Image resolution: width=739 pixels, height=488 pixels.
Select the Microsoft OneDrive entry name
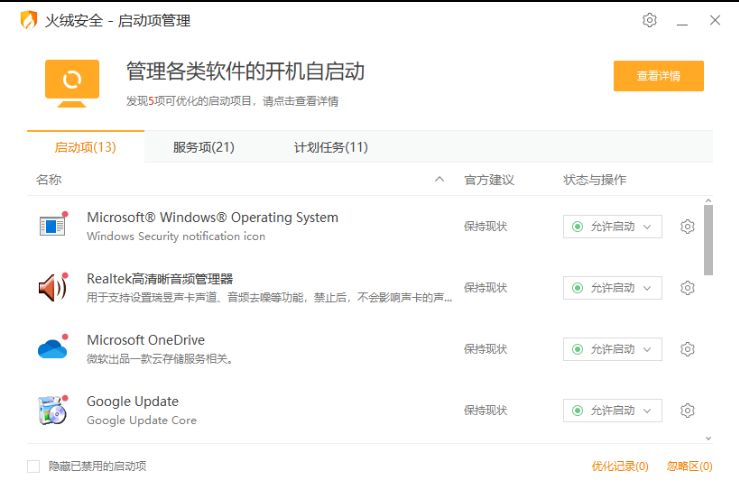tap(146, 340)
